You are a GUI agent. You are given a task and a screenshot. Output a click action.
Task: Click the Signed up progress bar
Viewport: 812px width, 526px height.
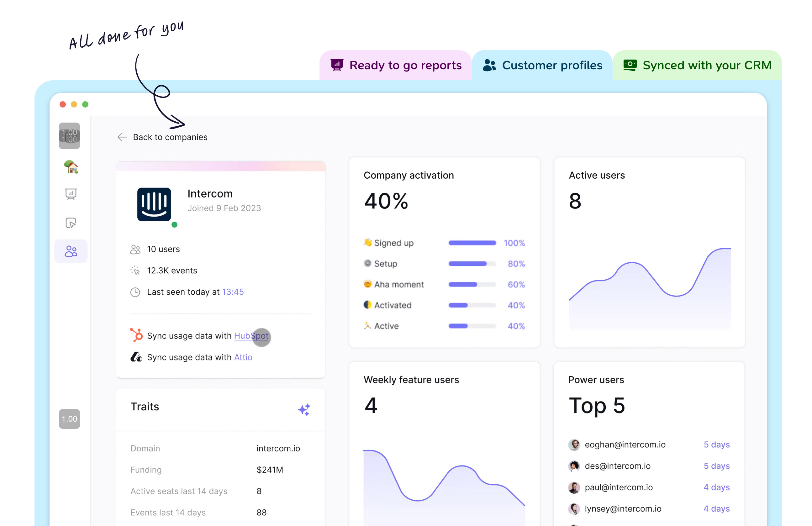tap(472, 243)
